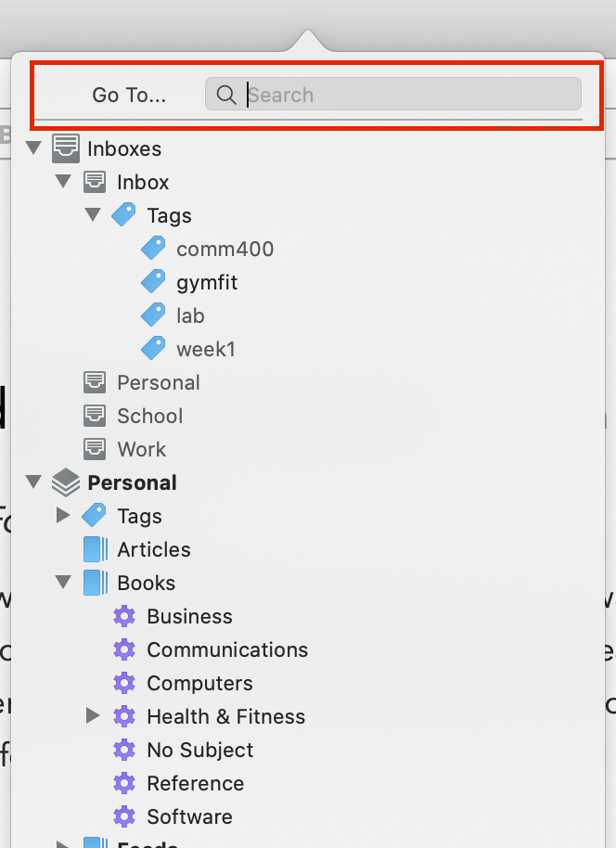Click the comm400 tag icon
616x848 pixels.
[x=154, y=249]
